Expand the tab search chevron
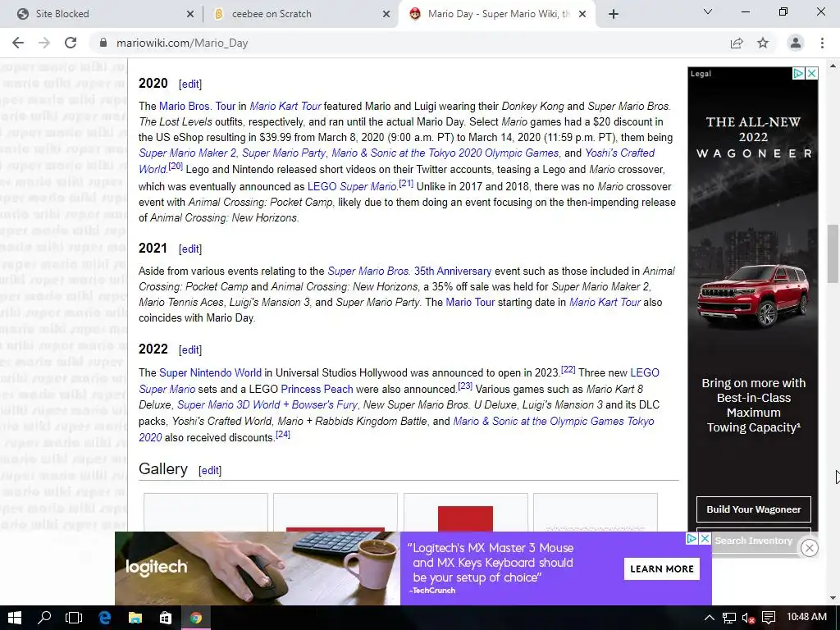The image size is (840, 630). click(x=708, y=11)
